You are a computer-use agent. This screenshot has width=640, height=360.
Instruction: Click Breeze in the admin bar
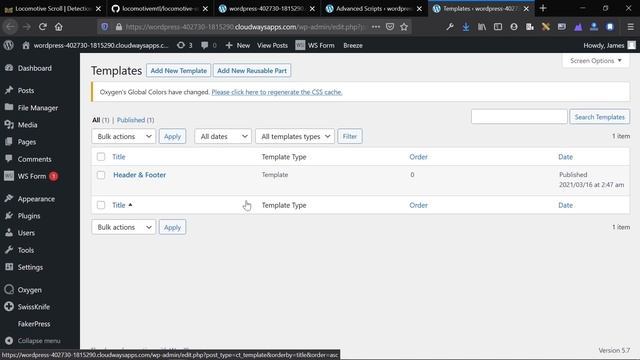[353, 45]
